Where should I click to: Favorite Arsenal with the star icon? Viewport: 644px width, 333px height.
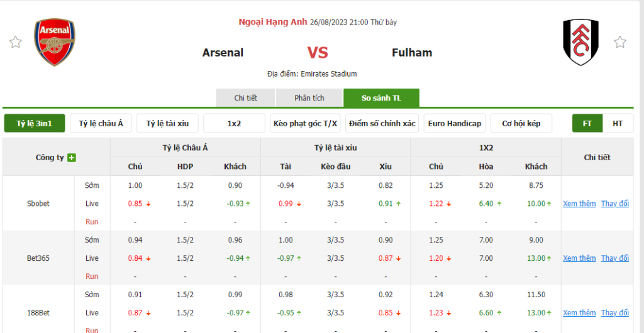15,42
